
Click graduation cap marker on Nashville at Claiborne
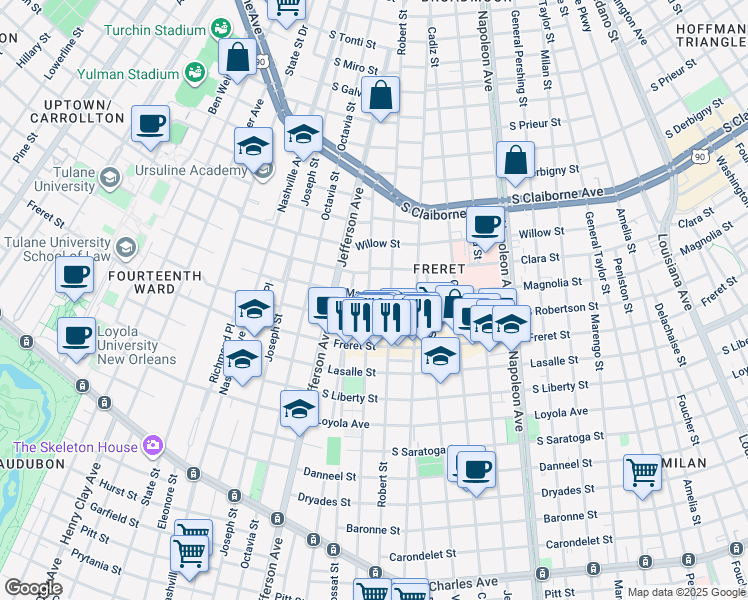pyautogui.click(x=303, y=137)
